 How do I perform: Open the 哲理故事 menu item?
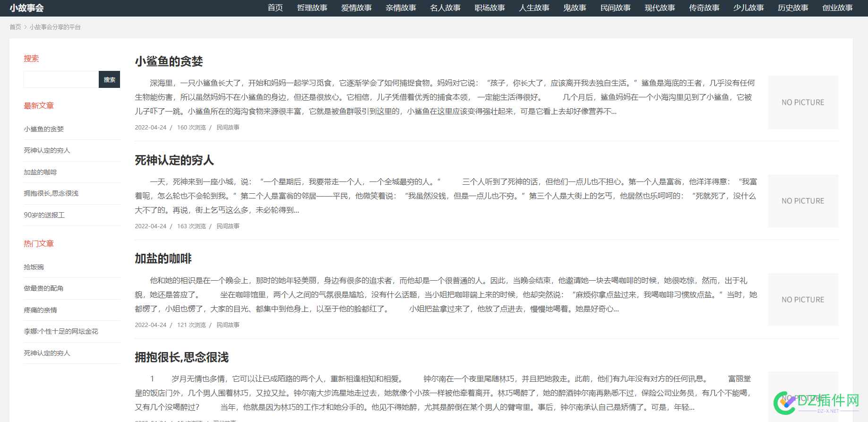[312, 8]
